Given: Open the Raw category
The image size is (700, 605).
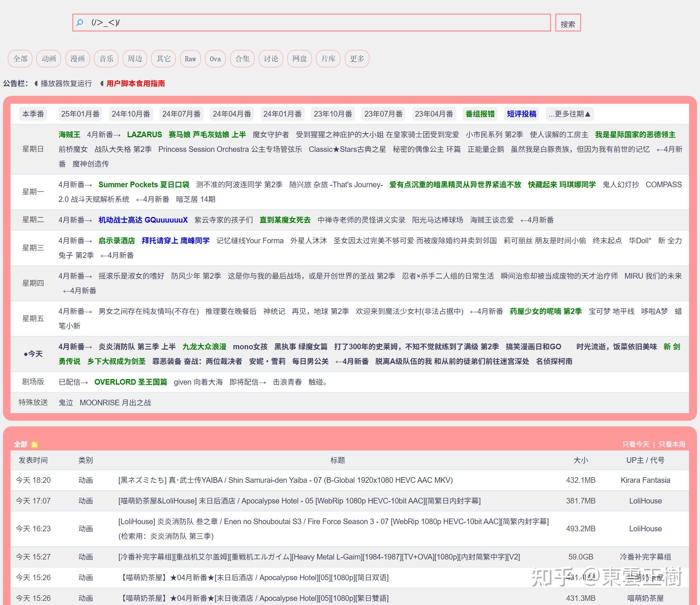Looking at the screenshot, I should [190, 59].
